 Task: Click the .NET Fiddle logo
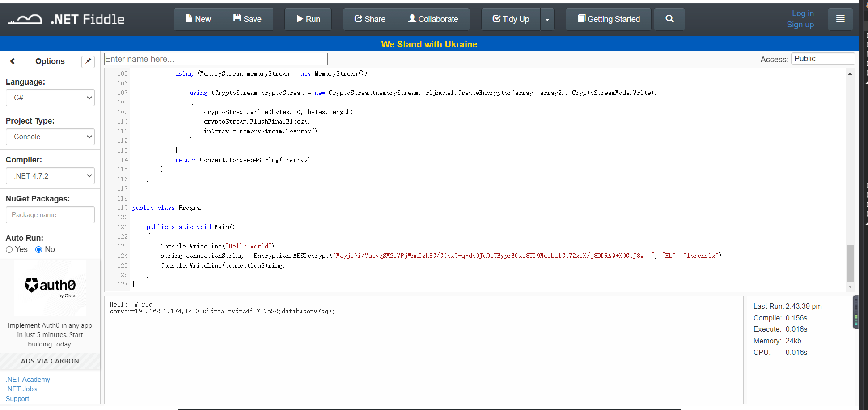click(66, 19)
